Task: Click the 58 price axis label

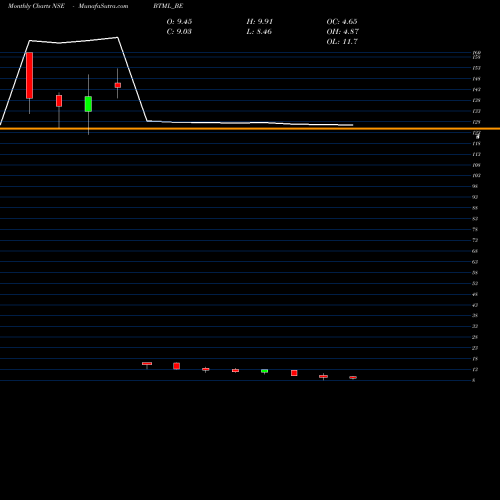Action: point(475,273)
